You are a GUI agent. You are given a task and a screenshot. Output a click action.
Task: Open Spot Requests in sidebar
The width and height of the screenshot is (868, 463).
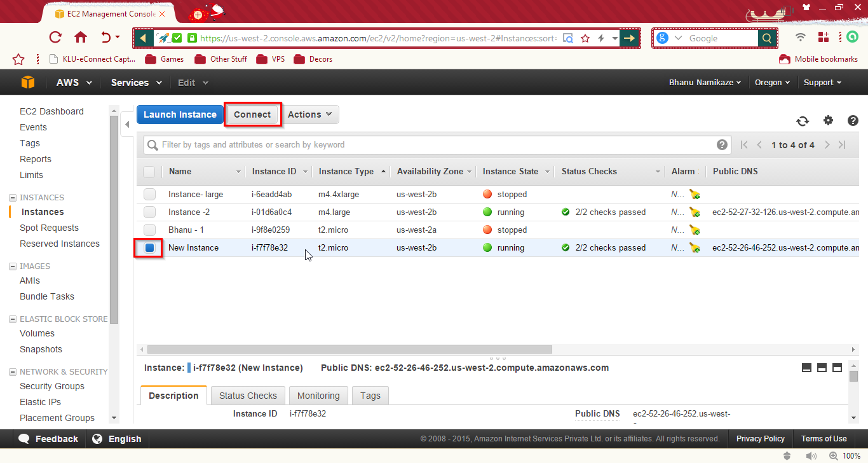tap(49, 228)
